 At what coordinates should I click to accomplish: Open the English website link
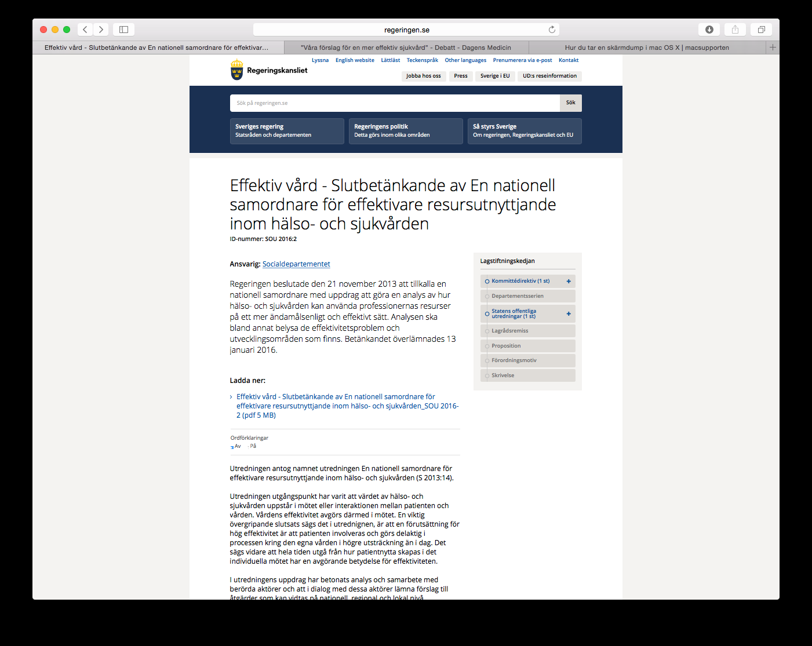(x=355, y=60)
